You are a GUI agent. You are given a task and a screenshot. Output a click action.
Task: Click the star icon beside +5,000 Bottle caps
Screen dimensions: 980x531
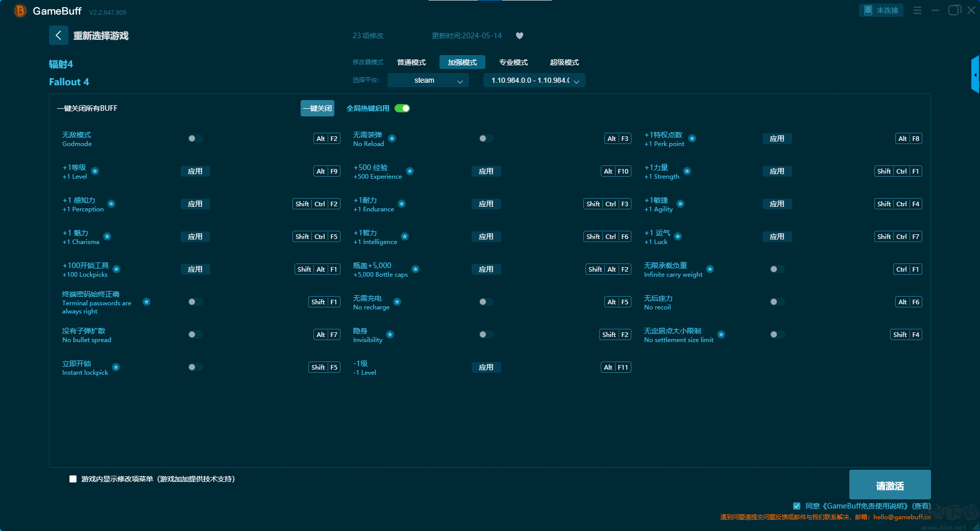tap(415, 269)
